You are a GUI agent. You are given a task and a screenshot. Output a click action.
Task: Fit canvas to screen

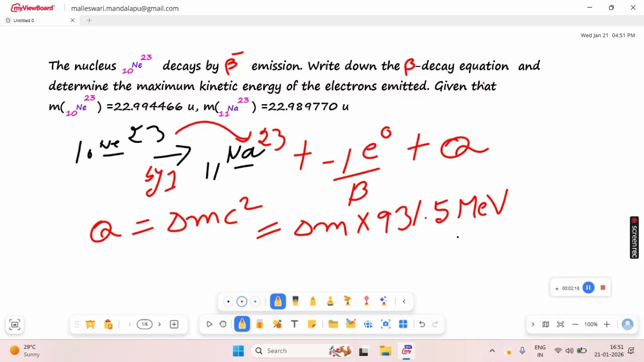560,324
